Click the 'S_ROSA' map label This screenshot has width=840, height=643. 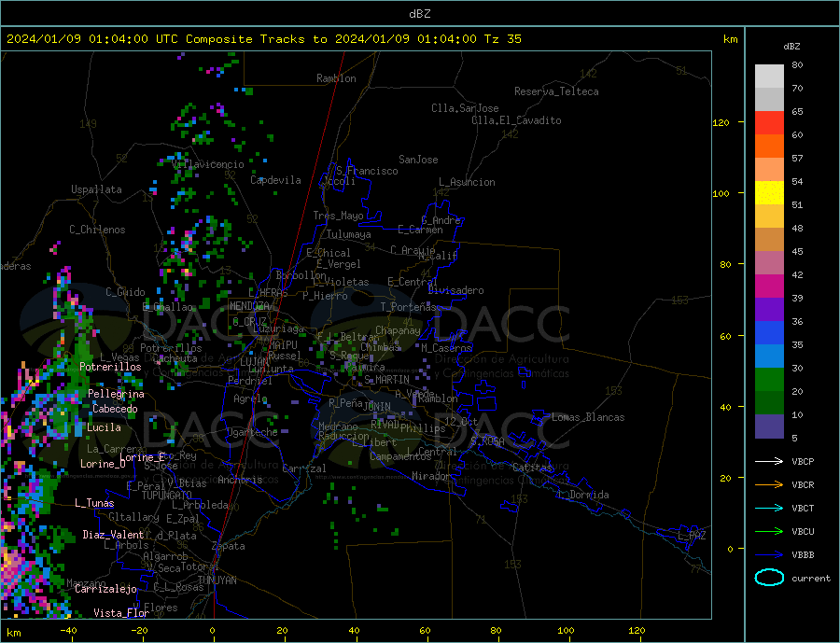tap(487, 441)
